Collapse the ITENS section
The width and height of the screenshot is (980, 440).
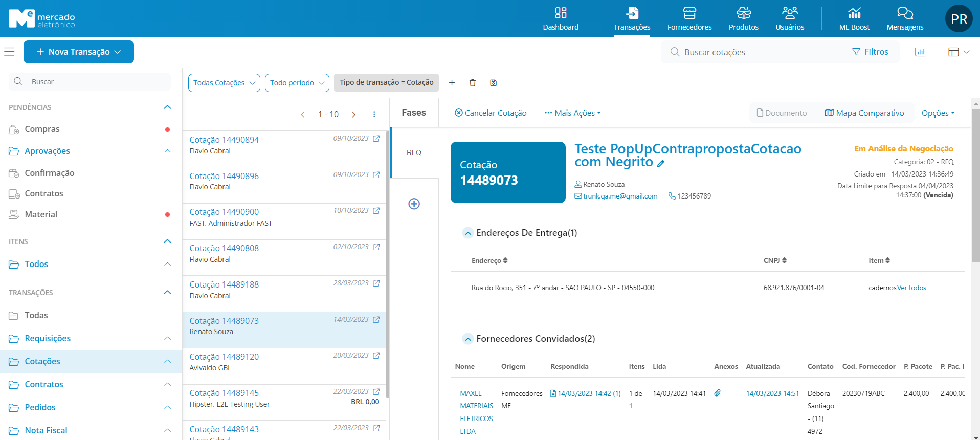click(x=167, y=241)
